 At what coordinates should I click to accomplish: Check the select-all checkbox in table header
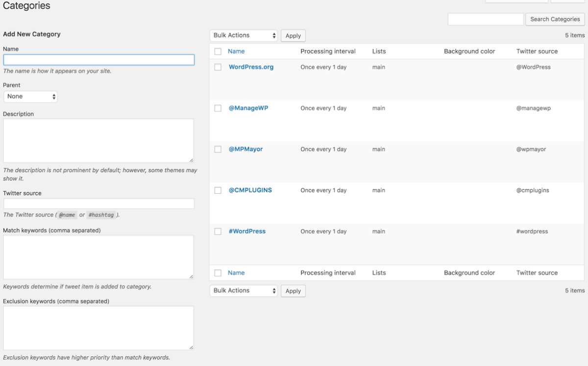click(218, 52)
